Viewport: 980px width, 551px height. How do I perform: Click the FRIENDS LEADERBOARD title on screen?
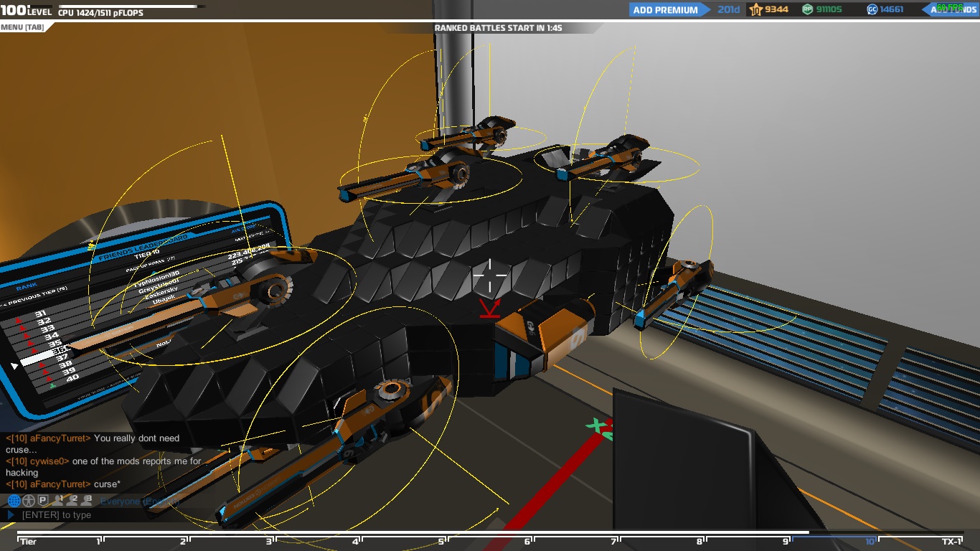tap(143, 248)
